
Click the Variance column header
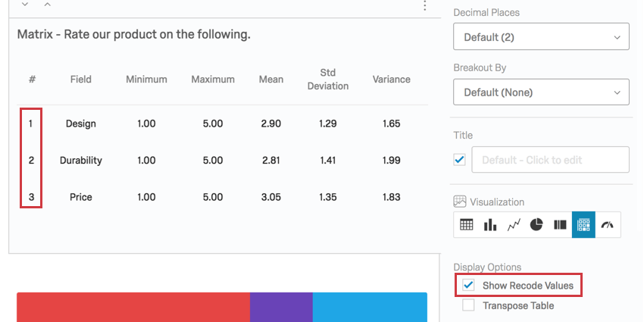tap(391, 80)
